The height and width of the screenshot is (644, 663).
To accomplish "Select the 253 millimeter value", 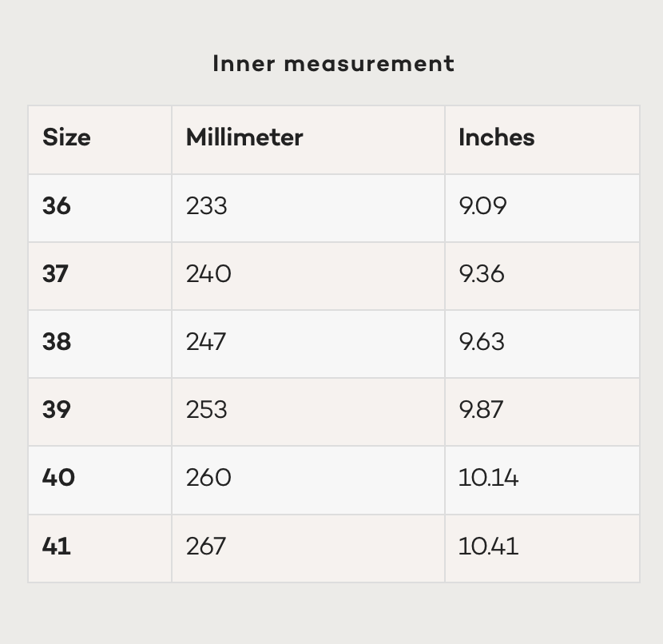I will point(206,410).
